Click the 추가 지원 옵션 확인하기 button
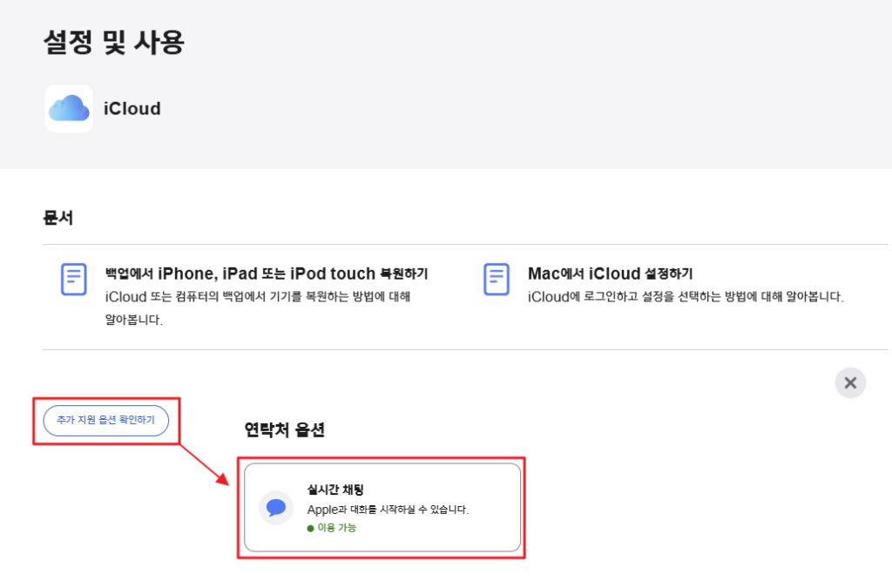The height and width of the screenshot is (588, 892). (106, 421)
